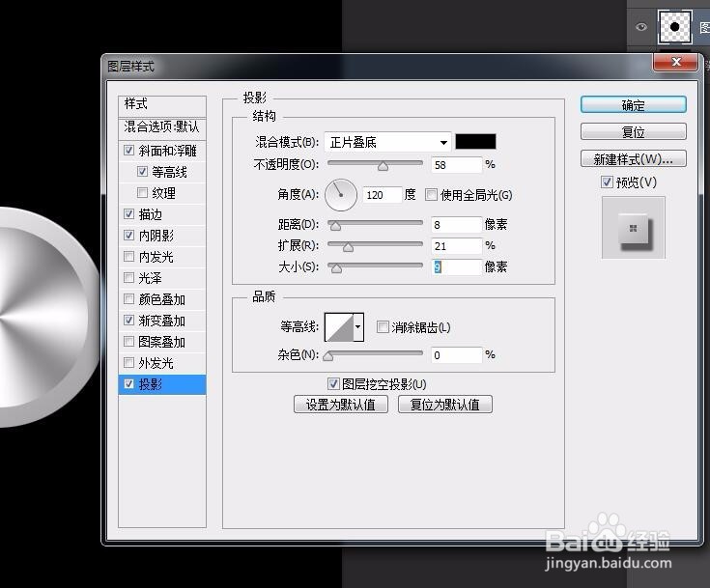Viewport: 710px width, 588px height.
Task: Uncheck the 斜面和浮雕 checkbox
Action: 129,150
